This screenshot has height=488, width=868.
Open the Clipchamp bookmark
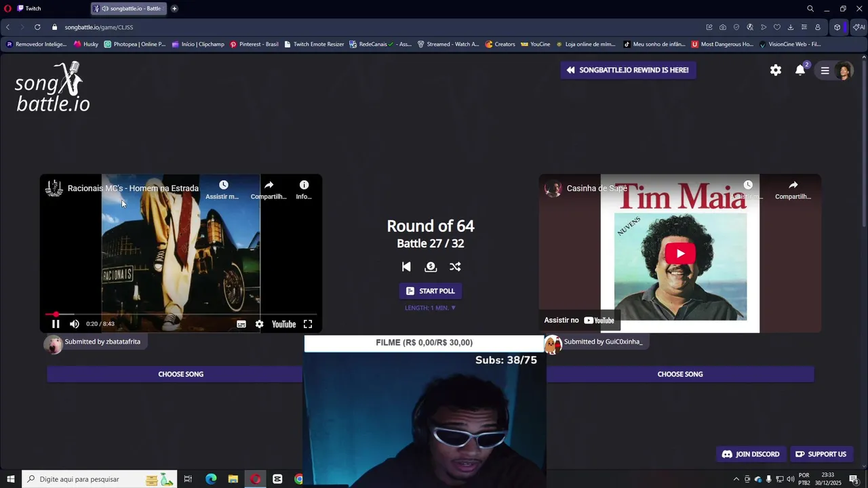click(198, 44)
